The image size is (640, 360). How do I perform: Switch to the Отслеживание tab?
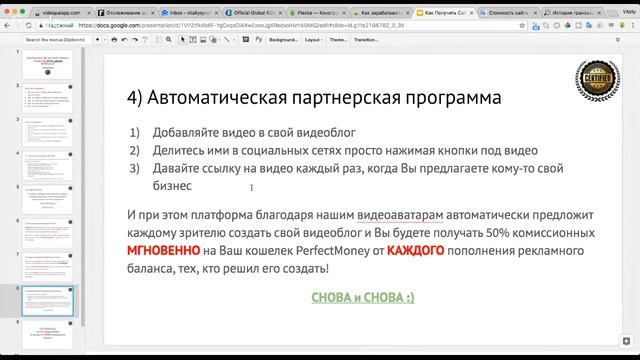125,13
